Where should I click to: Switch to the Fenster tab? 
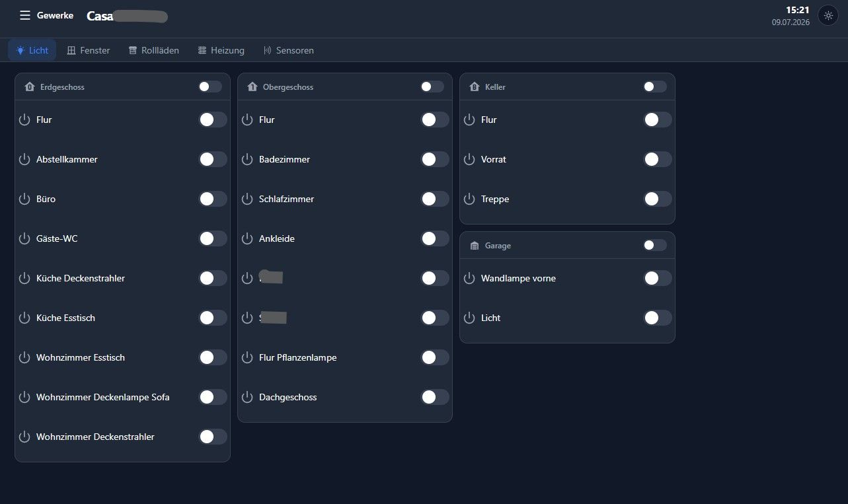pos(89,50)
